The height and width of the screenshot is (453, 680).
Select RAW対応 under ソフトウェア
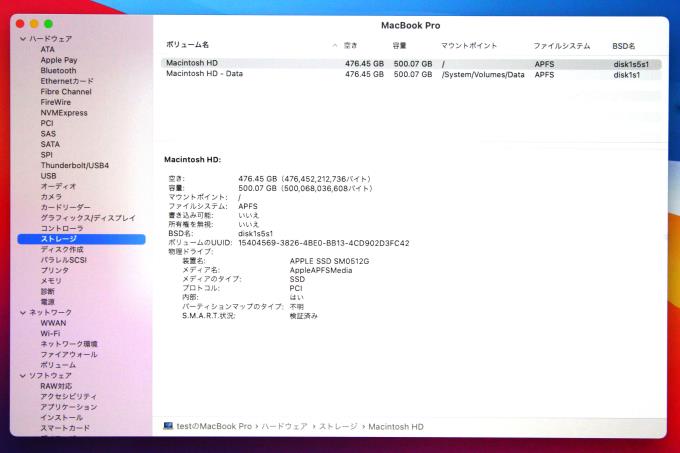(x=56, y=386)
